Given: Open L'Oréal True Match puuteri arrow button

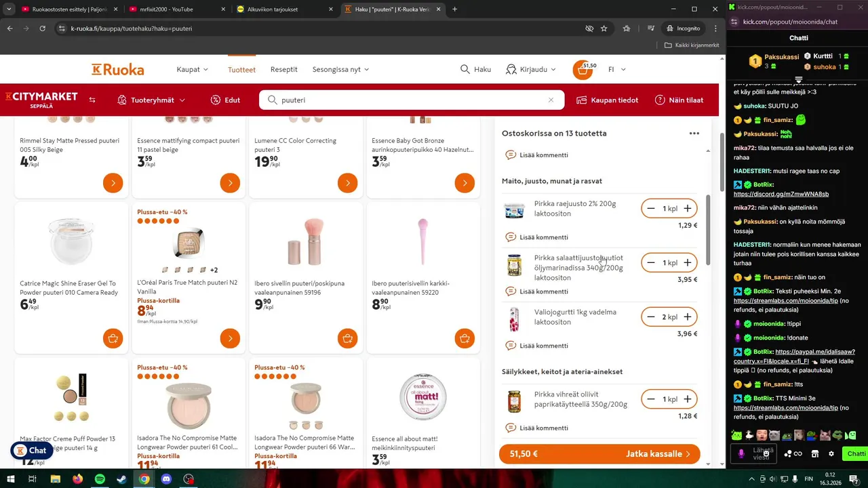Looking at the screenshot, I should tap(231, 338).
